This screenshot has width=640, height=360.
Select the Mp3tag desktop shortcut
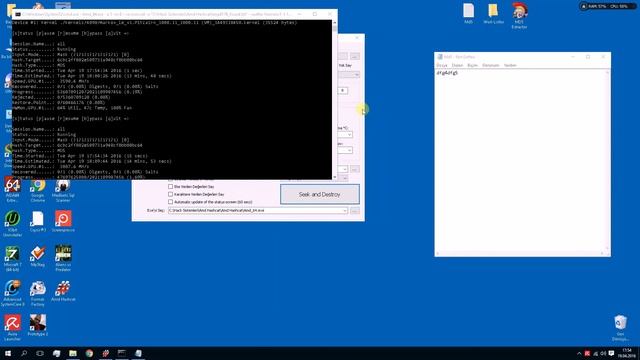38,256
